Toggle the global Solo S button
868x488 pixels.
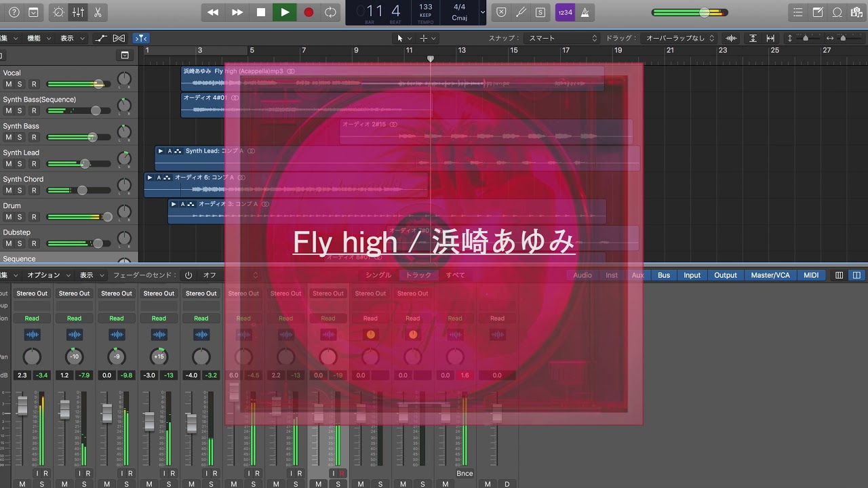click(x=540, y=12)
